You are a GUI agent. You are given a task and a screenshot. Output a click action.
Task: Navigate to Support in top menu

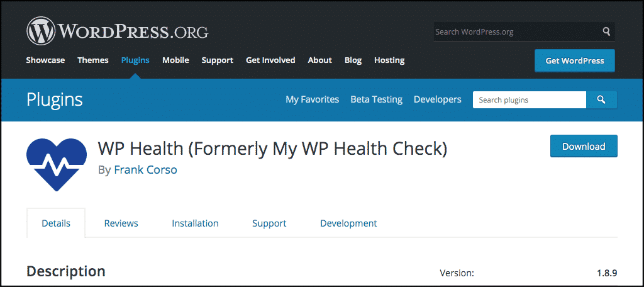point(217,60)
